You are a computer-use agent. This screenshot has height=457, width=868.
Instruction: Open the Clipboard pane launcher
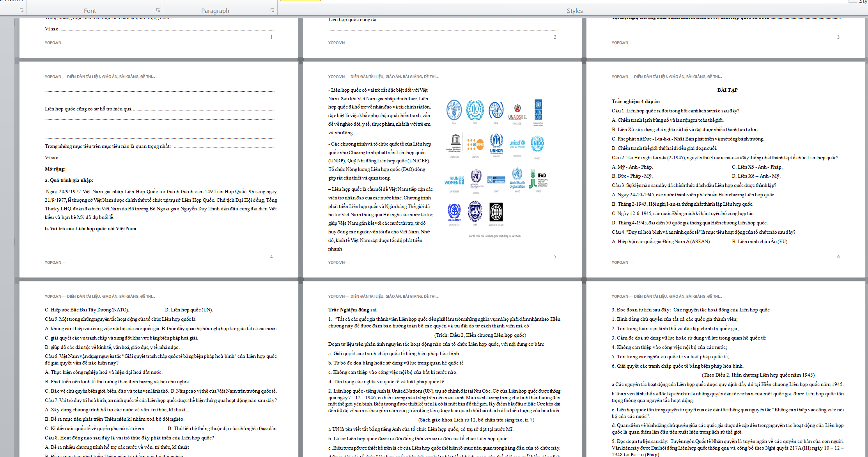click(x=21, y=10)
